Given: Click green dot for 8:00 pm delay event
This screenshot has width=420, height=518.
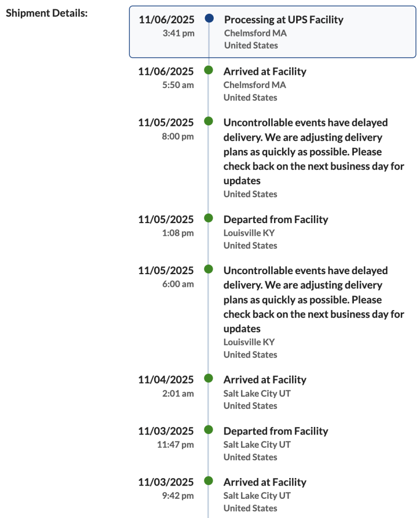Looking at the screenshot, I should pos(208,121).
